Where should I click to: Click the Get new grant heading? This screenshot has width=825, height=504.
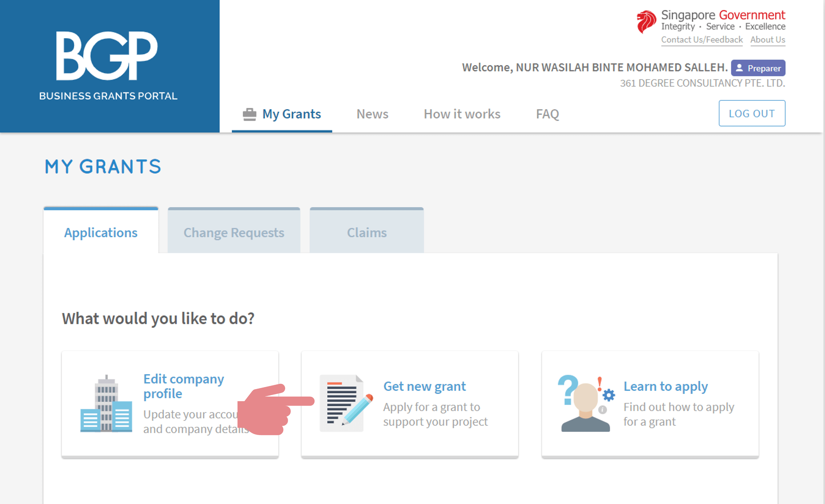(424, 386)
